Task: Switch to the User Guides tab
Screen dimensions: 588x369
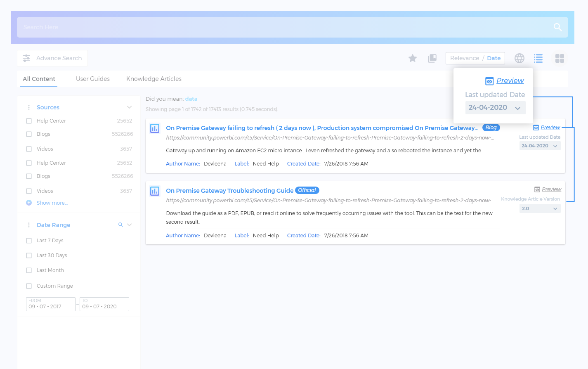Action: 93,79
